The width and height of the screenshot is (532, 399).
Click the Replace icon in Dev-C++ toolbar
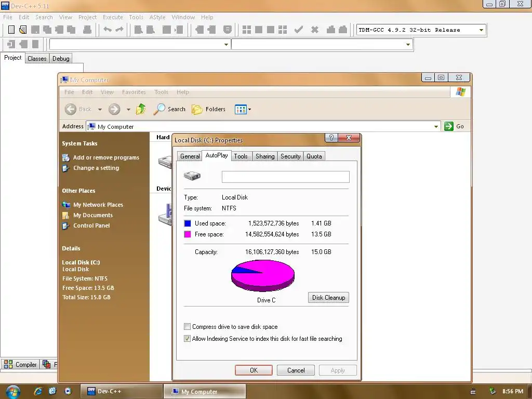click(150, 30)
